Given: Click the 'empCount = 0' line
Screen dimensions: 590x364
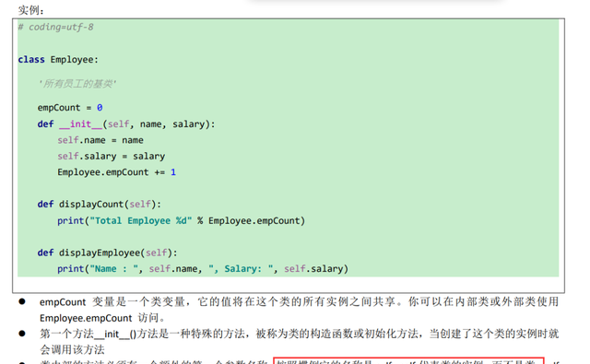Looking at the screenshot, I should [x=70, y=108].
